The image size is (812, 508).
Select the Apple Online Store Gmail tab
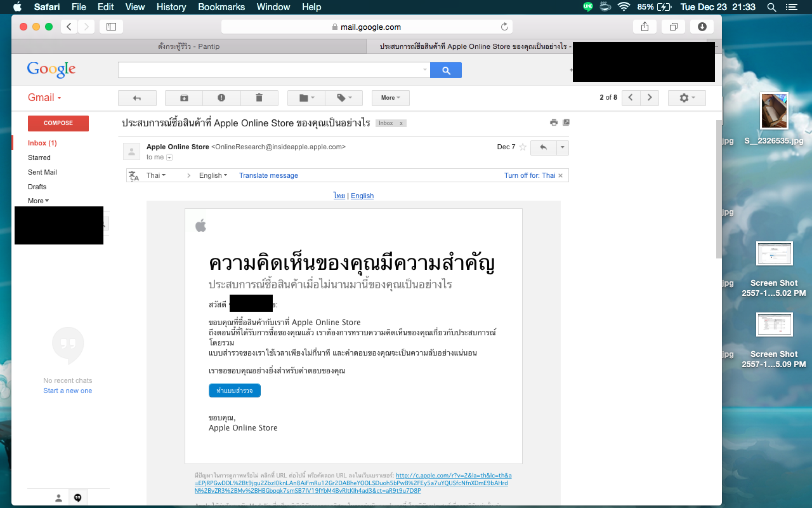click(469, 46)
